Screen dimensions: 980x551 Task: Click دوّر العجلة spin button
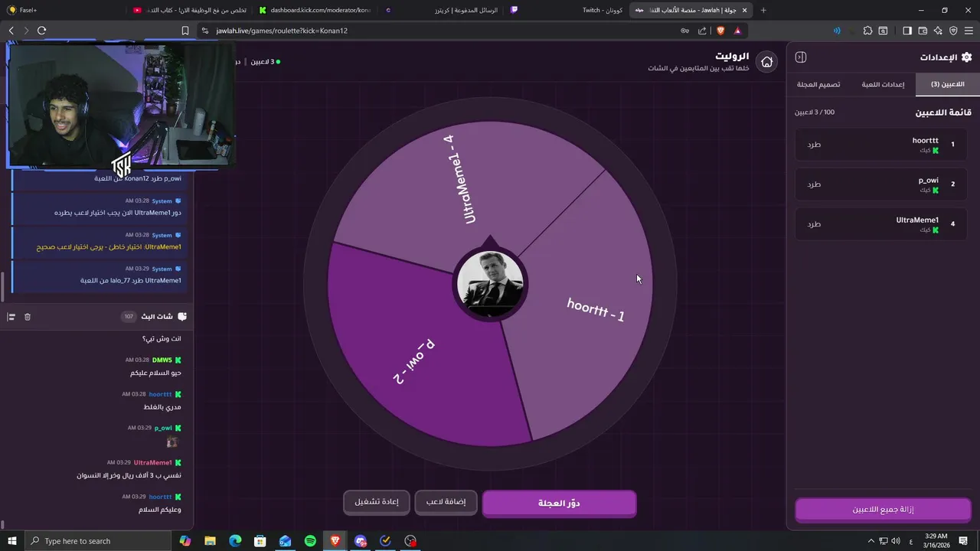click(559, 503)
